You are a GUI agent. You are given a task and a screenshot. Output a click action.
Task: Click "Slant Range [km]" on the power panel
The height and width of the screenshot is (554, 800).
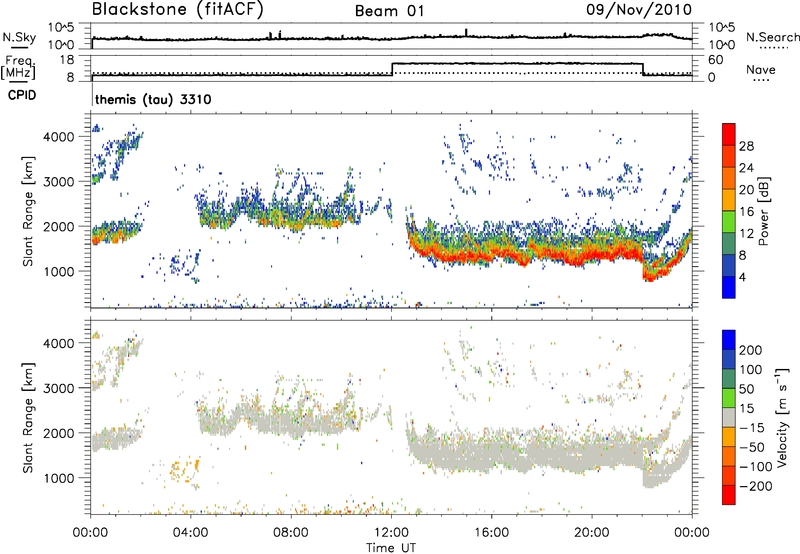pyautogui.click(x=28, y=211)
